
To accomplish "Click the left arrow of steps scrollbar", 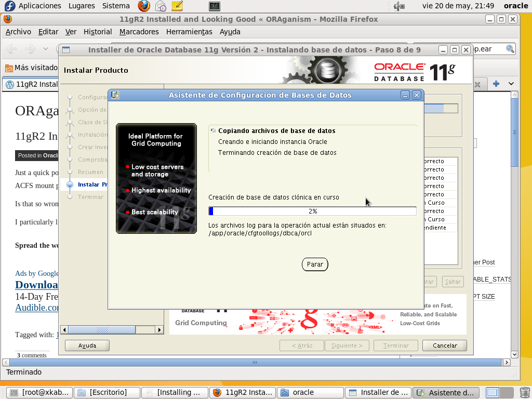I will pos(64,329).
